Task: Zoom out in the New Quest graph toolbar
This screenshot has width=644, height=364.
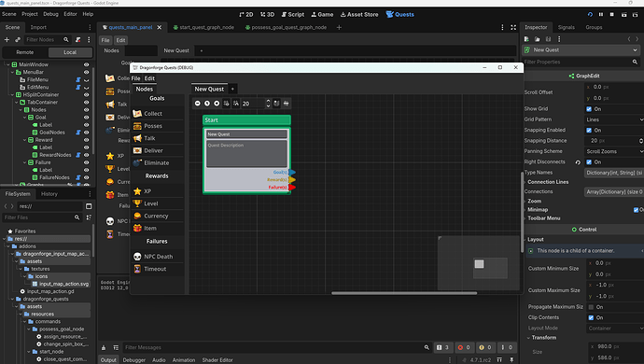Action: 198,104
